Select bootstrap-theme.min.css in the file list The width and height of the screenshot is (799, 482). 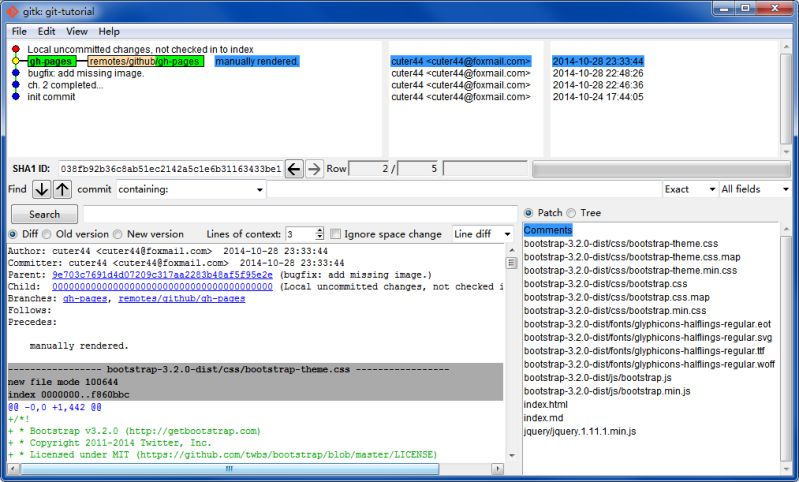tap(630, 270)
